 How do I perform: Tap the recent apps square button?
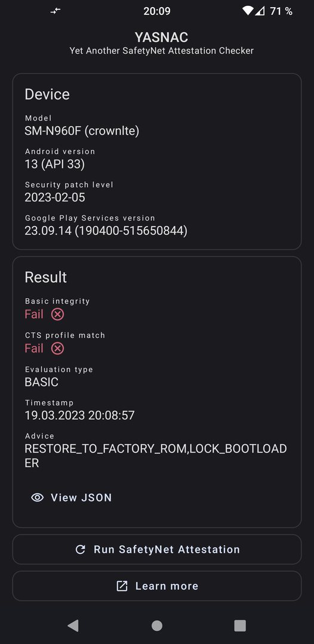[x=240, y=626]
